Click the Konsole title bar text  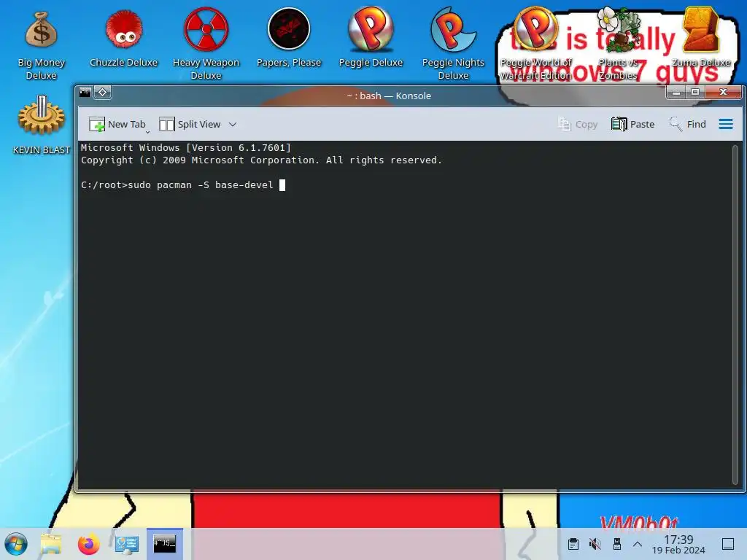[389, 96]
